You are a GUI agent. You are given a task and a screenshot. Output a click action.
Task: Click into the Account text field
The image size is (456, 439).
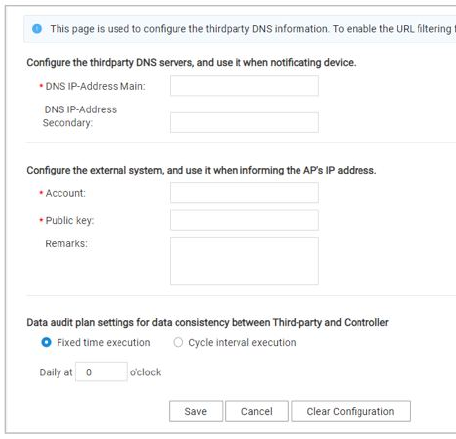point(244,193)
